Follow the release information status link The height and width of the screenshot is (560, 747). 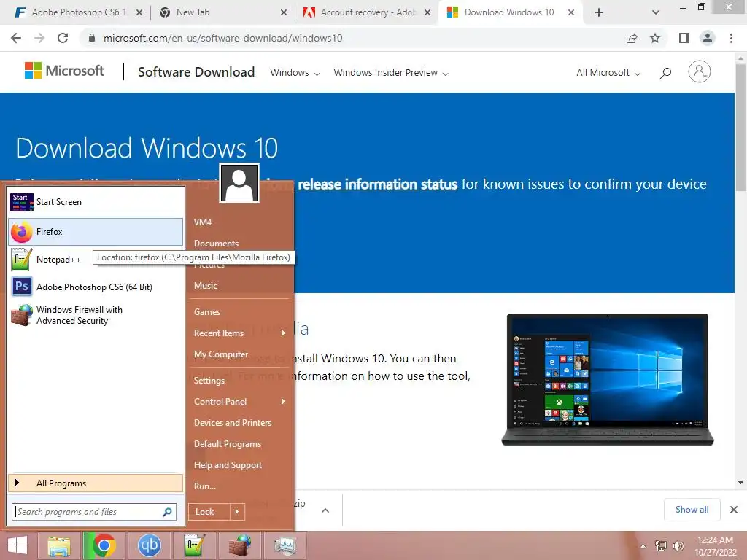(x=377, y=184)
